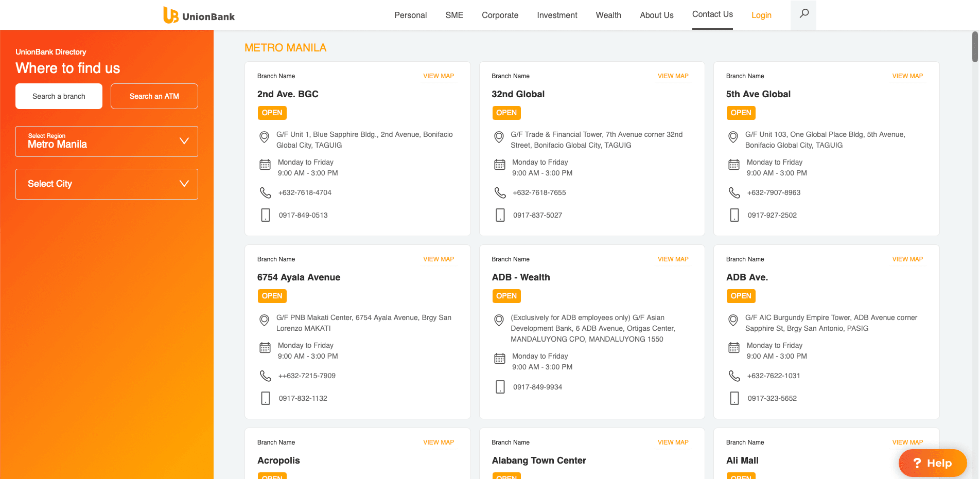Click calendar icon in 5th Ave Global card
This screenshot has width=980, height=479.
pyautogui.click(x=734, y=165)
